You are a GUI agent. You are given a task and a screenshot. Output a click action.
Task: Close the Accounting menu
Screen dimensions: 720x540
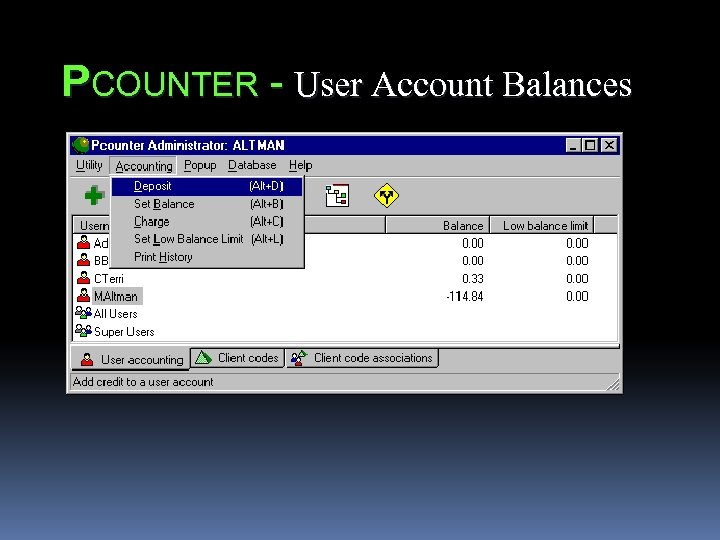pos(144,166)
